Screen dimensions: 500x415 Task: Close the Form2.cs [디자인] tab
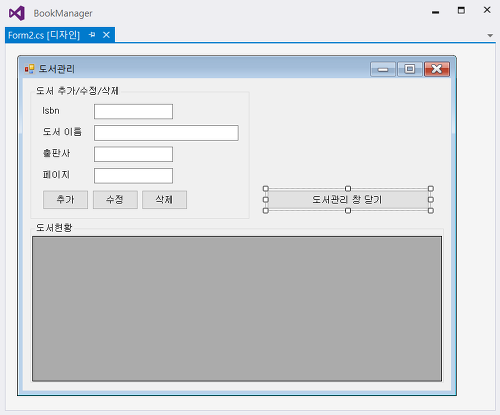[106, 35]
